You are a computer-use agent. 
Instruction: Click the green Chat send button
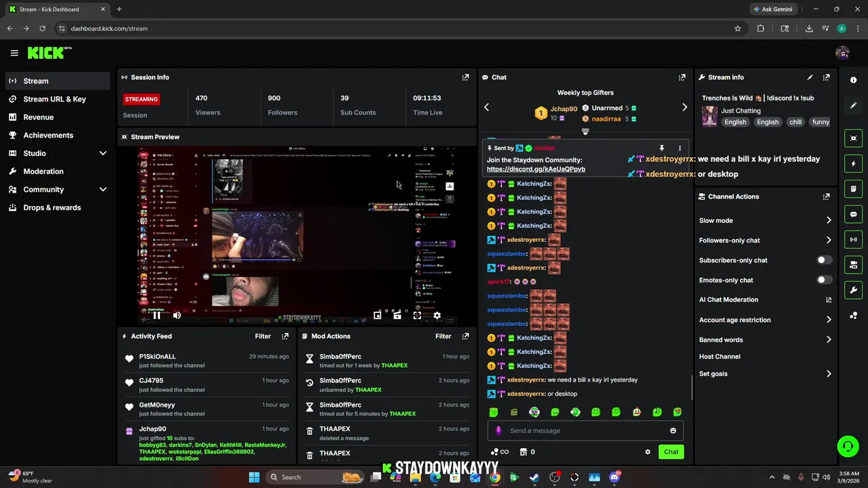[671, 452]
